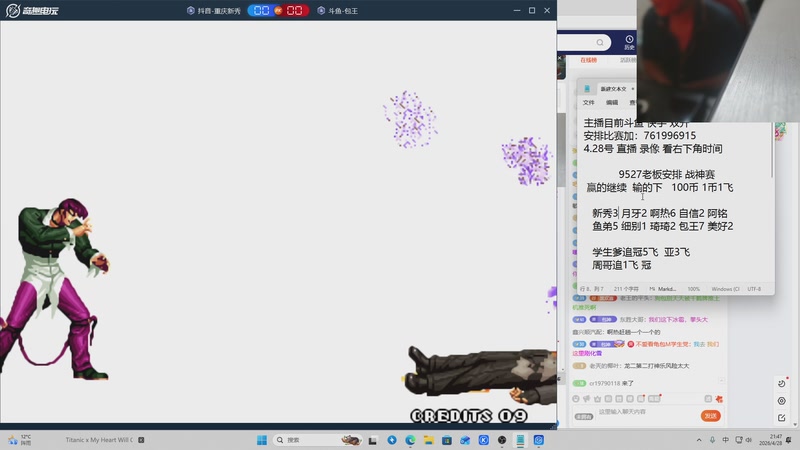Click the orange gift icon beside the chat toolbar
The height and width of the screenshot is (450, 800).
pyautogui.click(x=719, y=399)
